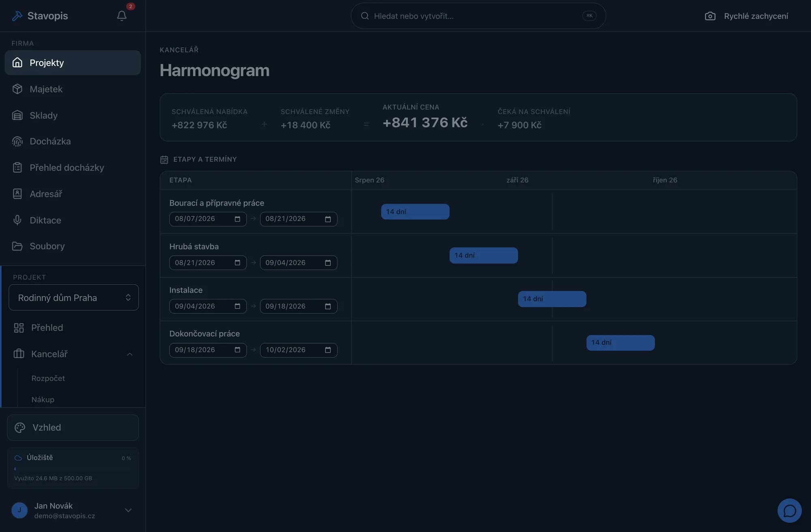Screen dimensions: 811x532
Task: Open the notifications bell
Action: point(122,16)
